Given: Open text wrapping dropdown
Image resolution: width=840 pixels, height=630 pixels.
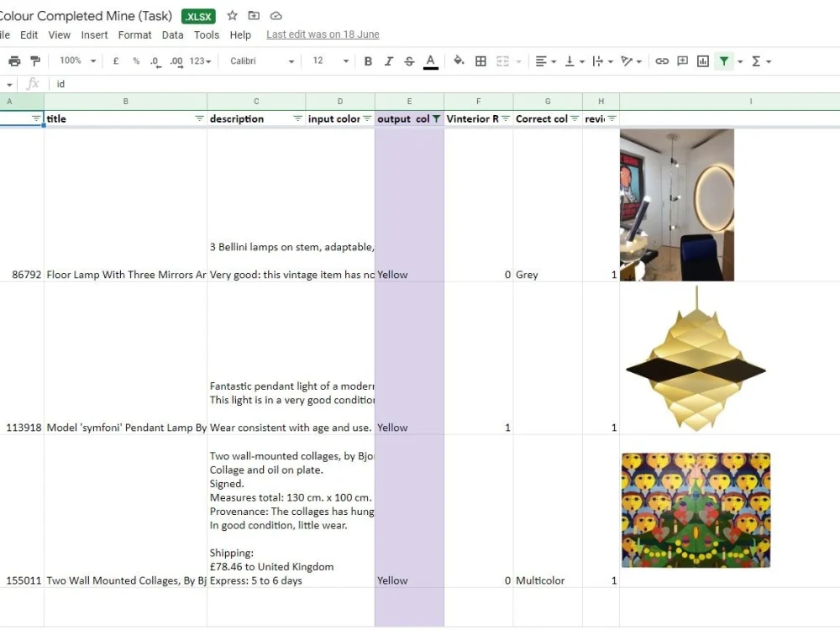Looking at the screenshot, I should pyautogui.click(x=602, y=61).
